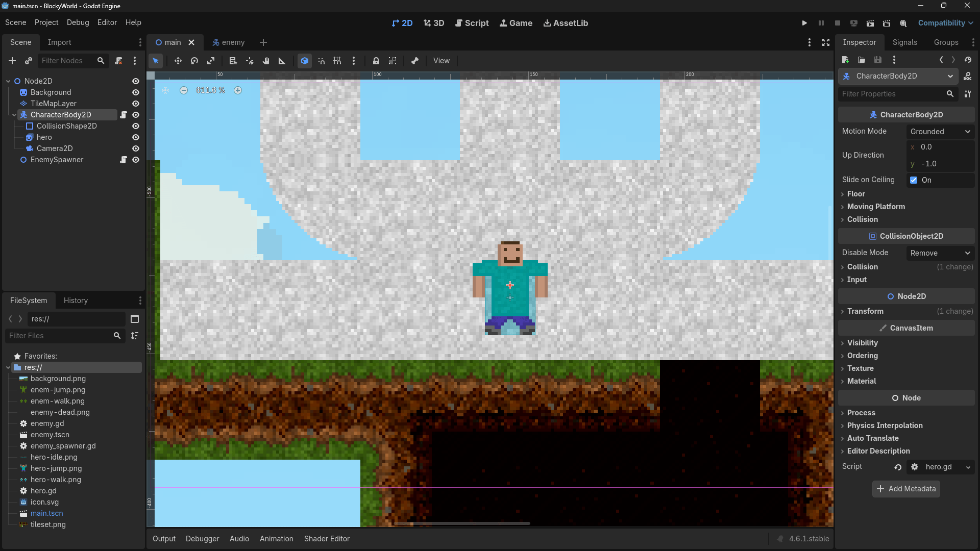Open the Motion Mode dropdown
Viewport: 980px width, 551px height.
(x=940, y=131)
